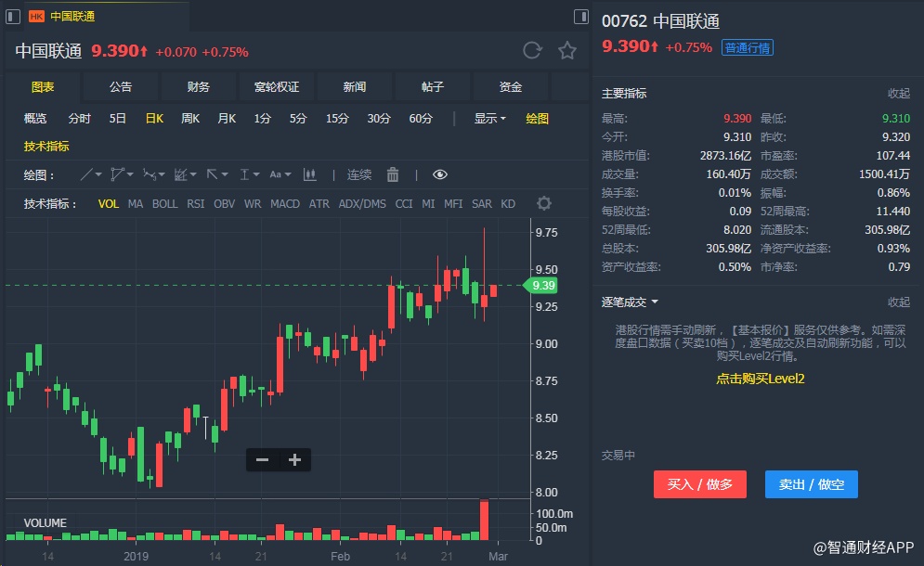This screenshot has width=924, height=566.
Task: Toggle 连续 continuous drawing mode
Action: point(359,174)
